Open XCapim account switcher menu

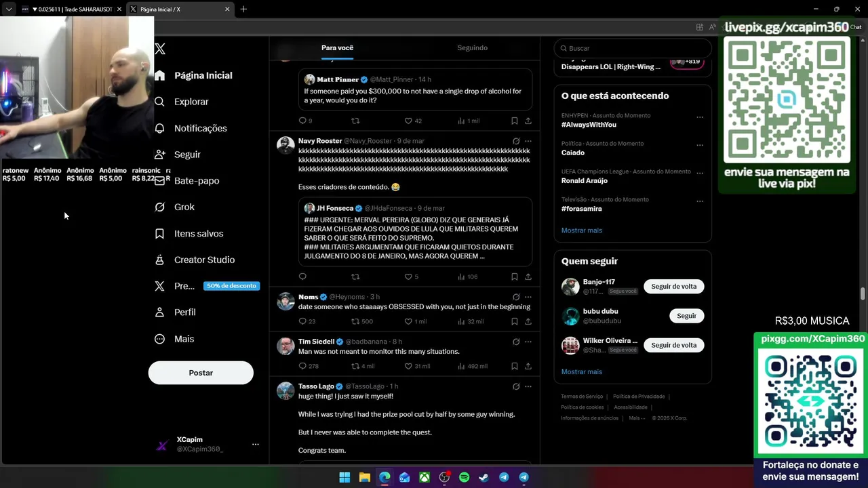255,445
